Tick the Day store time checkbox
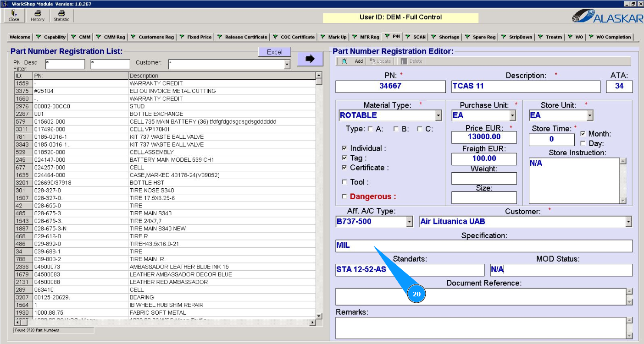Image resolution: width=644 pixels, height=344 pixels. (583, 143)
